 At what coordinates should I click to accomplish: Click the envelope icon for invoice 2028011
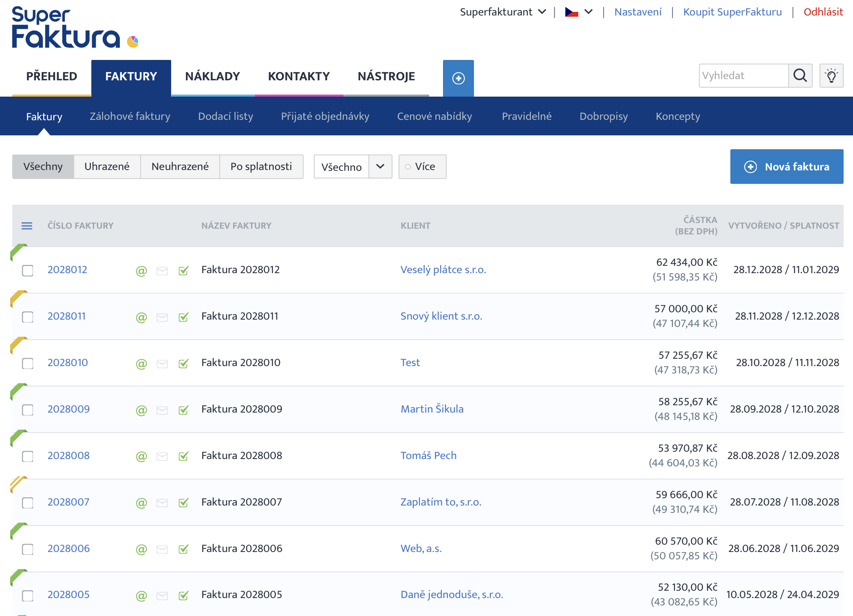coord(162,317)
